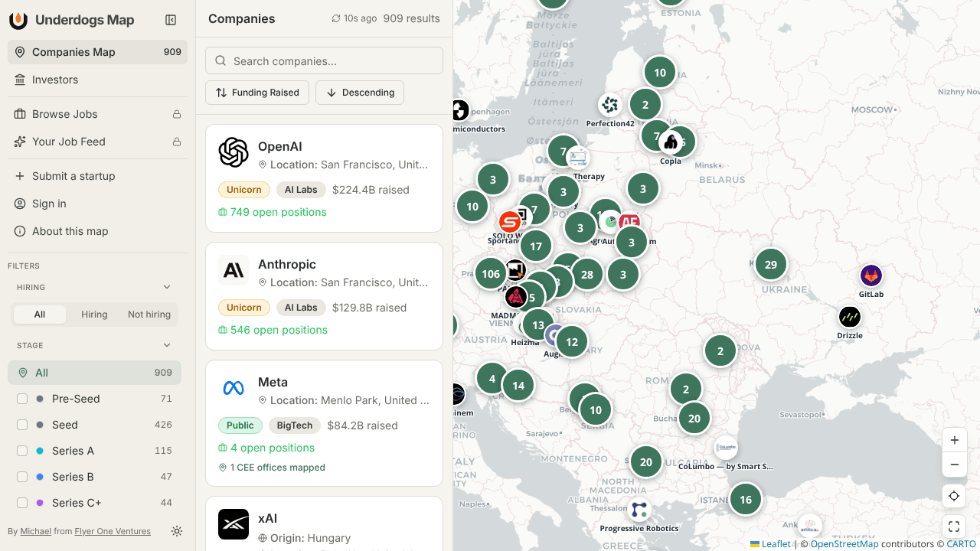
Task: Check the Seed stage filter
Action: pyautogui.click(x=22, y=425)
